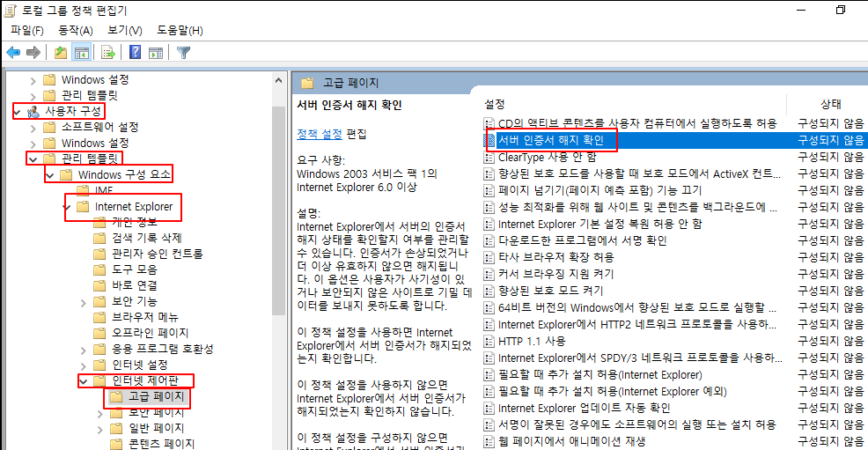Collapse the 'Internet Explorer' tree node
The width and height of the screenshot is (868, 450).
(x=67, y=207)
